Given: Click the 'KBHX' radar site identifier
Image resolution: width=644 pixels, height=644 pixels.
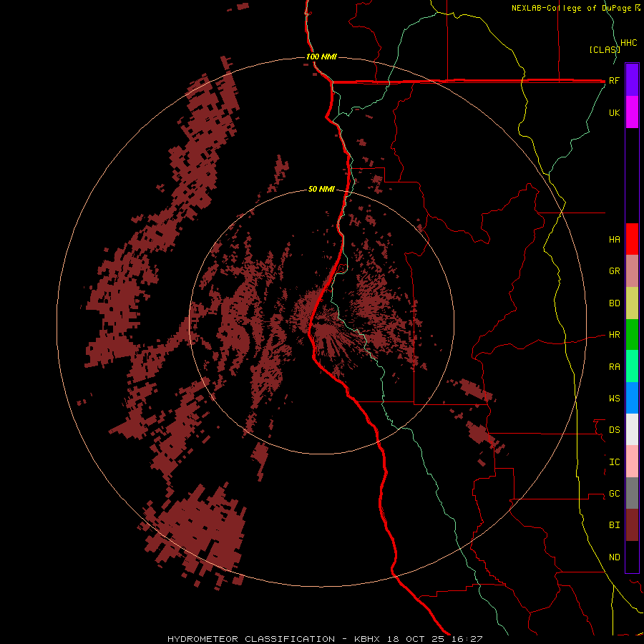Looking at the screenshot, I should coord(367,639).
